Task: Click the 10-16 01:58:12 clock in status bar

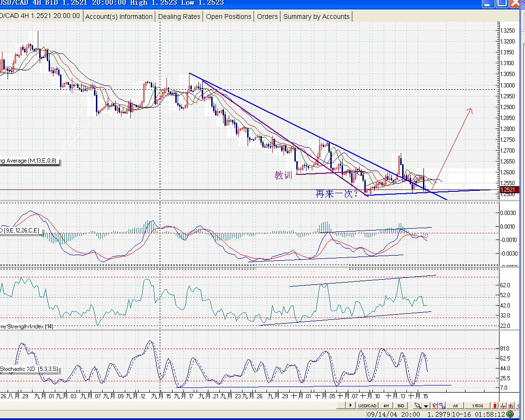Action: 479,414
